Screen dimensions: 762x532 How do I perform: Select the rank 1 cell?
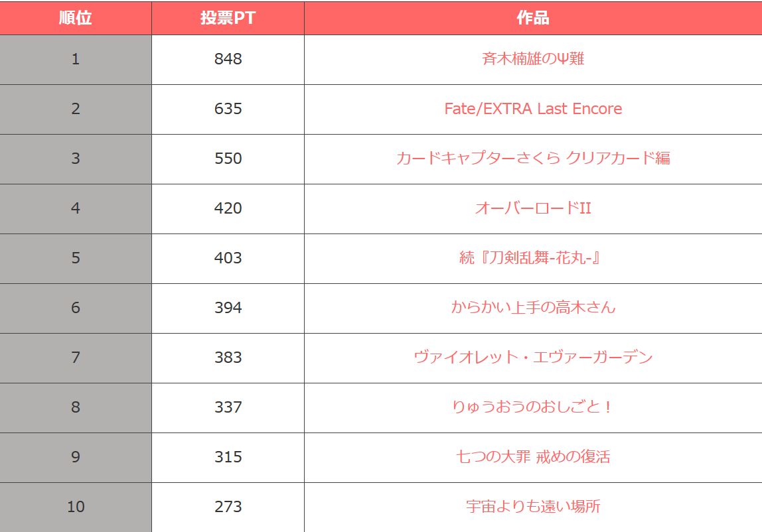click(x=76, y=59)
